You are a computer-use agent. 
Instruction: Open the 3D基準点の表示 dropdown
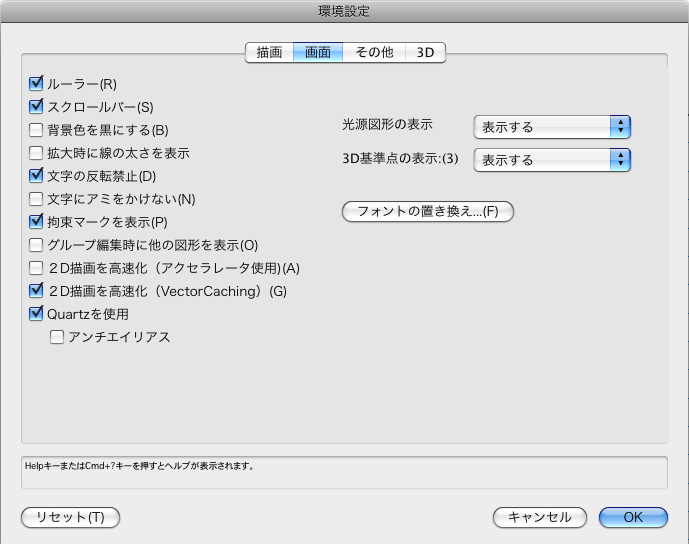tap(551, 159)
